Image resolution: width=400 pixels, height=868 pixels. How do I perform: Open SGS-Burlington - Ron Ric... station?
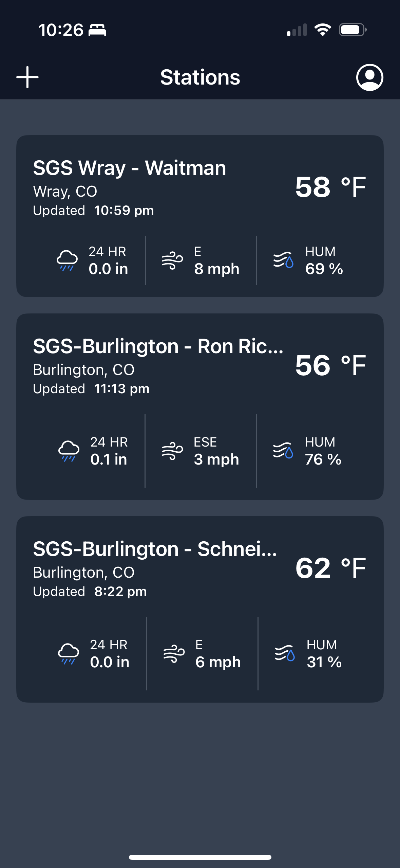point(158,346)
